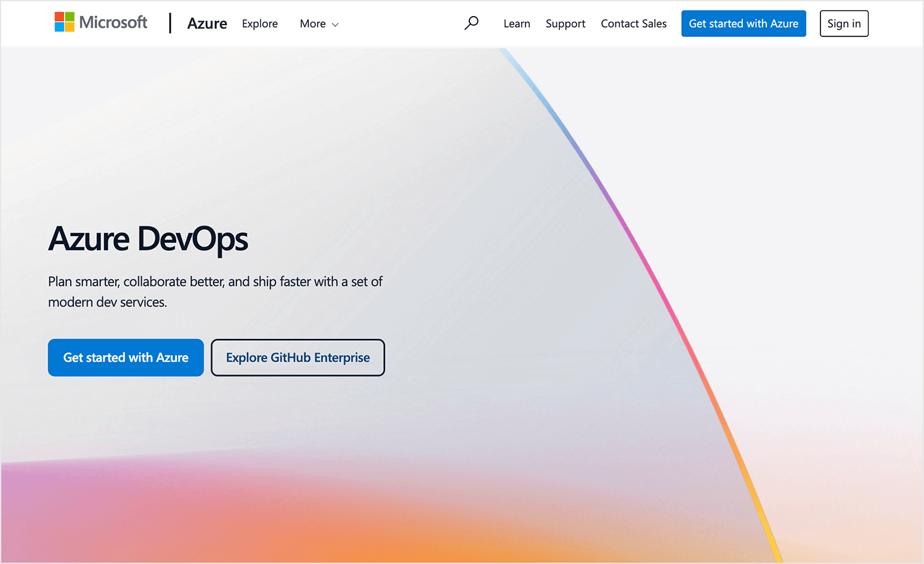The height and width of the screenshot is (564, 924).
Task: Click the Azure DevOps heading
Action: [148, 239]
